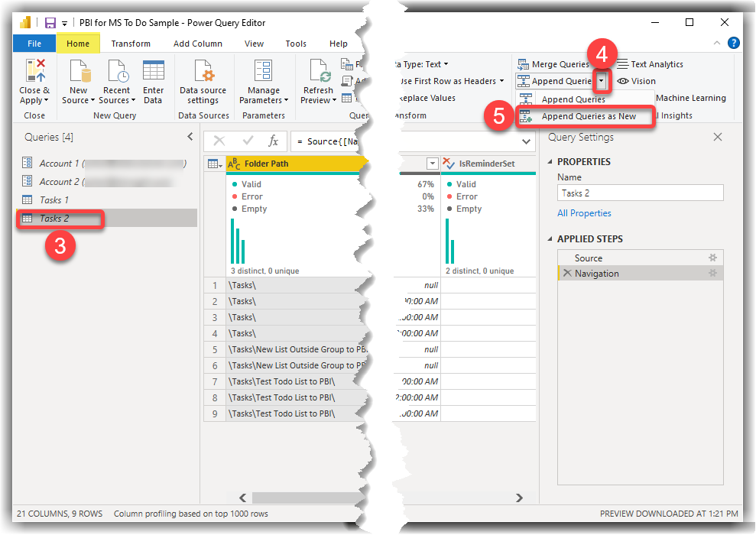Viewport: 756px width, 535px height.
Task: Select the Account 1 query
Action: (x=107, y=164)
